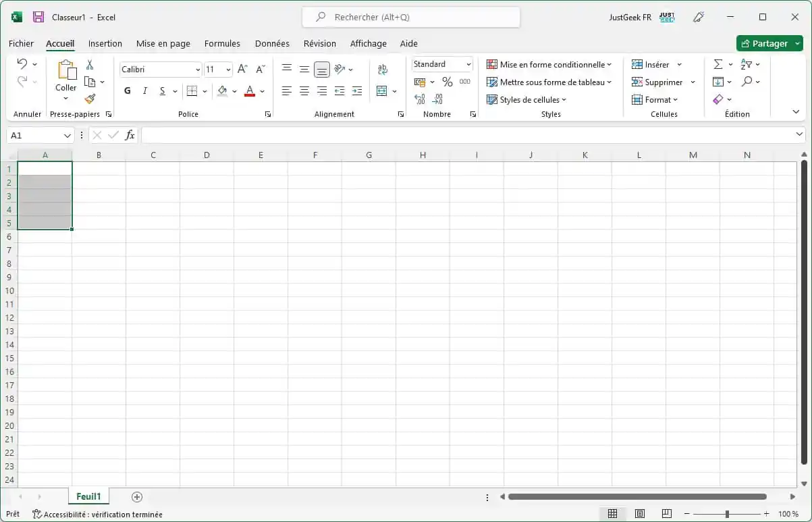Screen dimensions: 812x522
Task: Switch to Page Layout view
Action: pyautogui.click(x=640, y=514)
